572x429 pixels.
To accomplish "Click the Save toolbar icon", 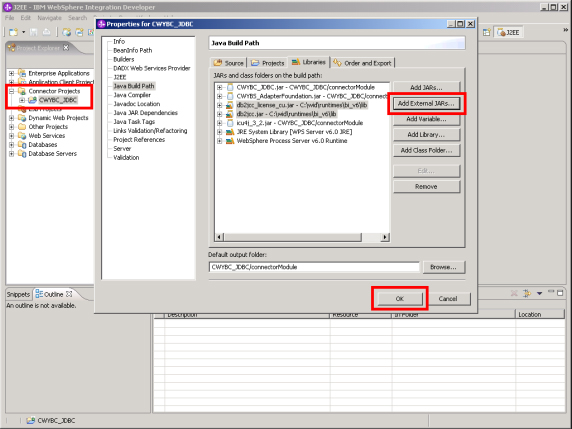I will (34, 32).
